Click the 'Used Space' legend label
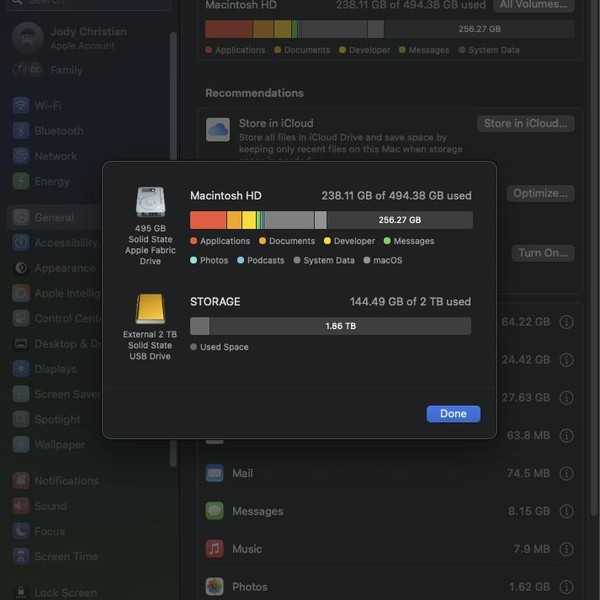 tap(224, 347)
